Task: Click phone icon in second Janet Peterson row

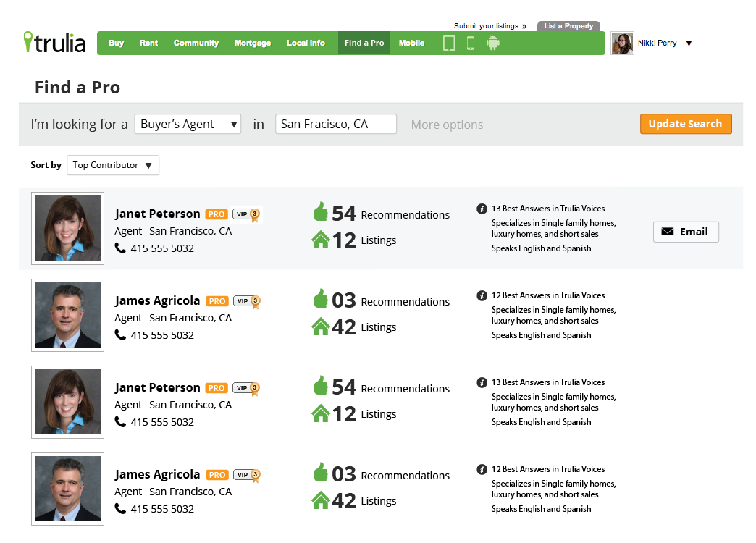Action: [x=120, y=421]
